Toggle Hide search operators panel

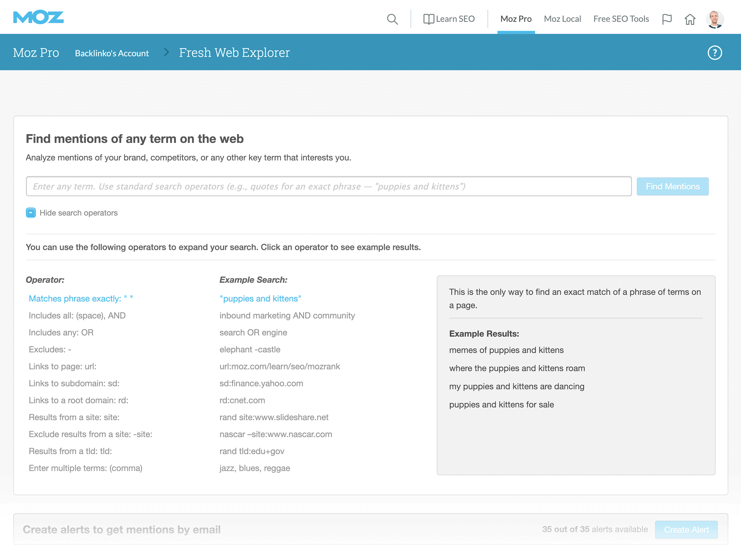(30, 213)
